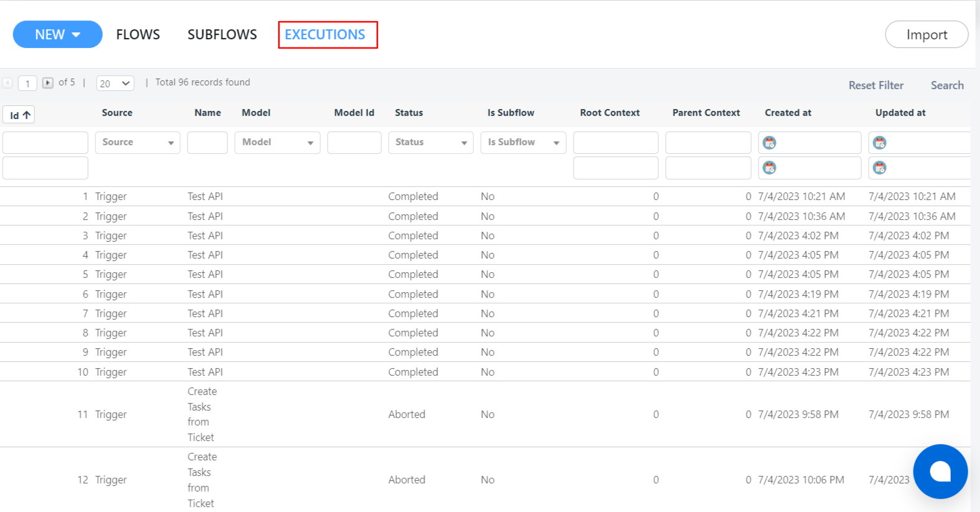Click 'Aborted' status in row 11
Image resolution: width=980 pixels, height=512 pixels.
407,414
